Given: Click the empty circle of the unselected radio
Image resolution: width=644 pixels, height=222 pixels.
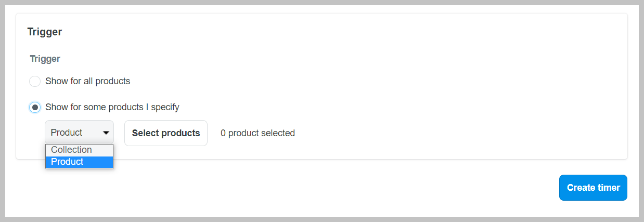Looking at the screenshot, I should click(35, 82).
